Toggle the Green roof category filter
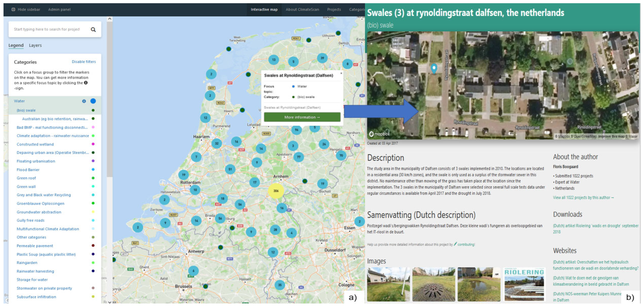 tap(26, 178)
